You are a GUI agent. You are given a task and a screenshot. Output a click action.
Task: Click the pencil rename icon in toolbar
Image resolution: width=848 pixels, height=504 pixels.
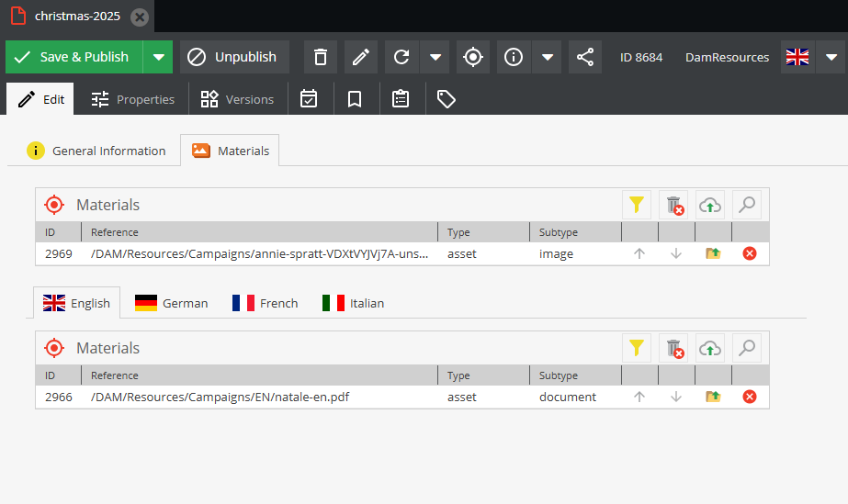(361, 57)
